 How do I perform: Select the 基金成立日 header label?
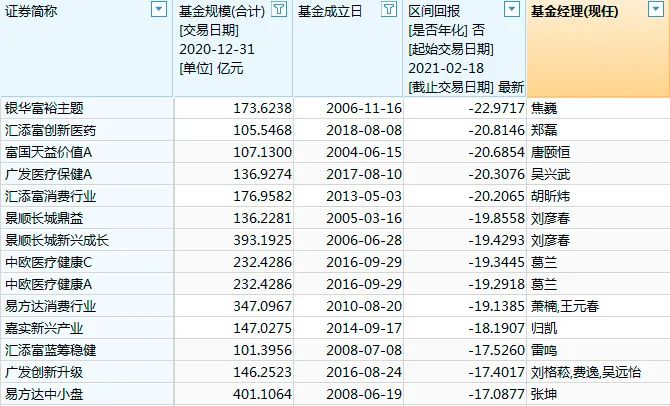330,11
